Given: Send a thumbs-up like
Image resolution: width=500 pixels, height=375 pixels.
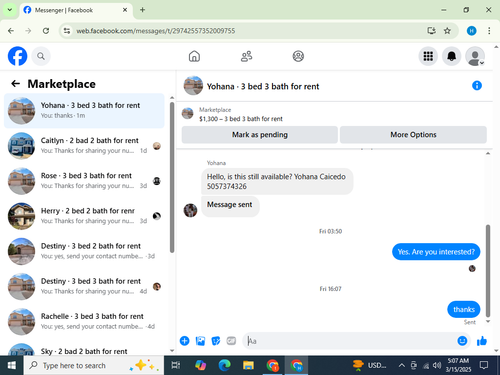Looking at the screenshot, I should [x=482, y=341].
